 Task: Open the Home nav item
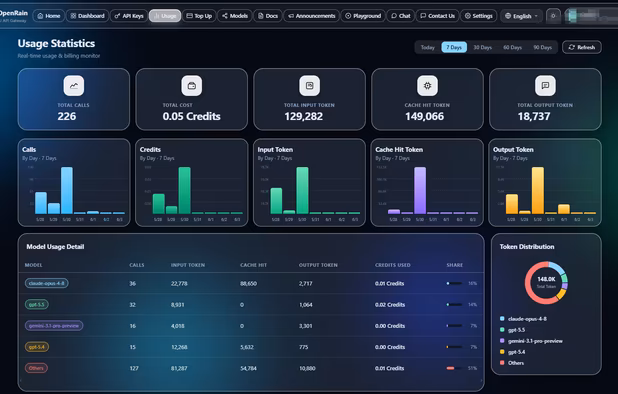point(49,16)
